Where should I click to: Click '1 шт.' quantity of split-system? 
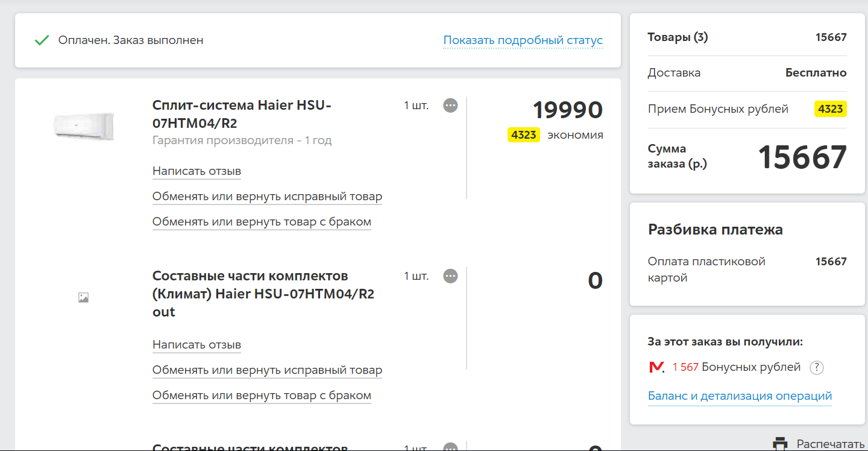pyautogui.click(x=416, y=106)
